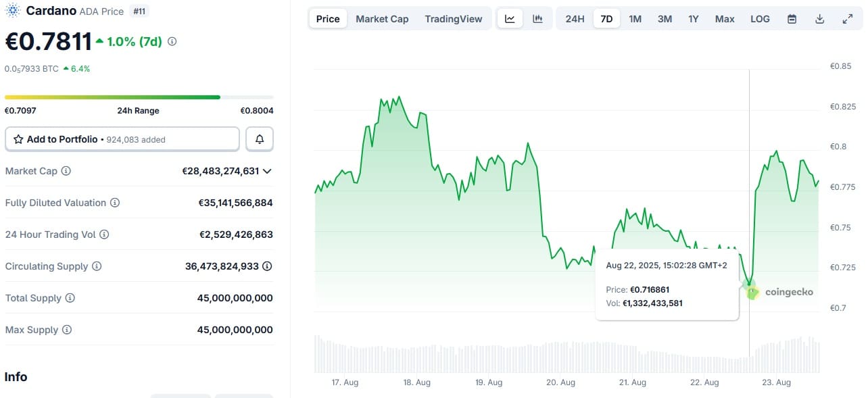The height and width of the screenshot is (398, 868).
Task: Click the 24h Range progress bar
Action: click(139, 97)
